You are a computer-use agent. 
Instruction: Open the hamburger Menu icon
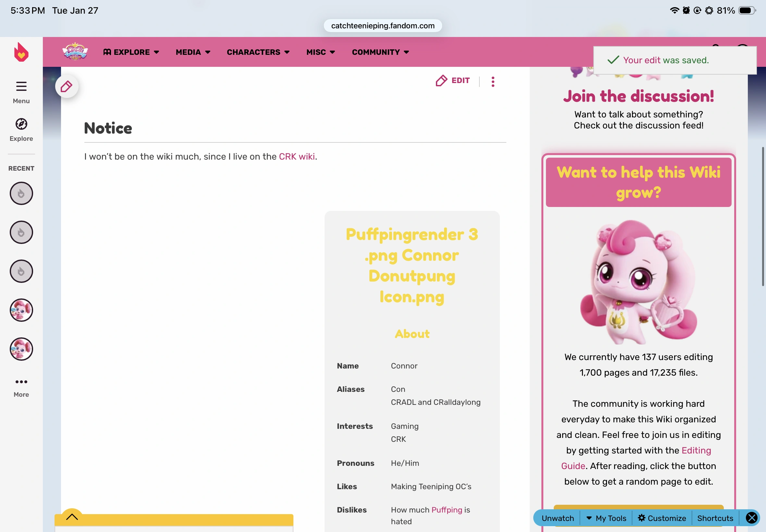tap(21, 86)
